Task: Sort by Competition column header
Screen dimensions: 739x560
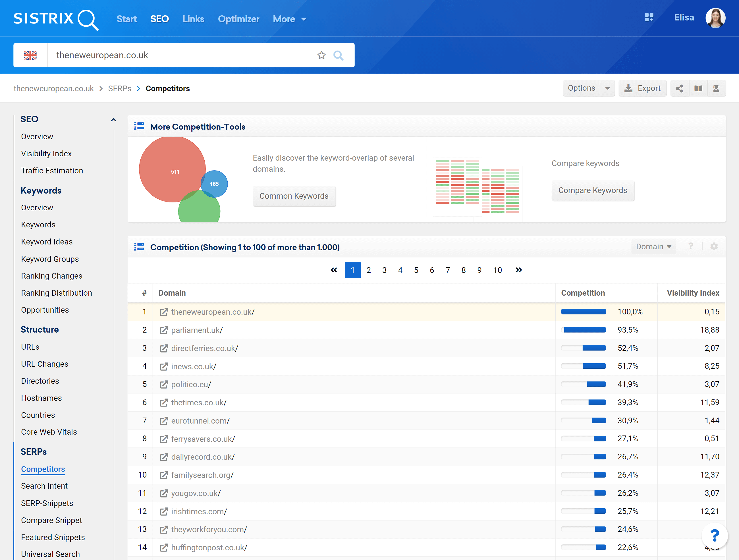Action: click(583, 293)
